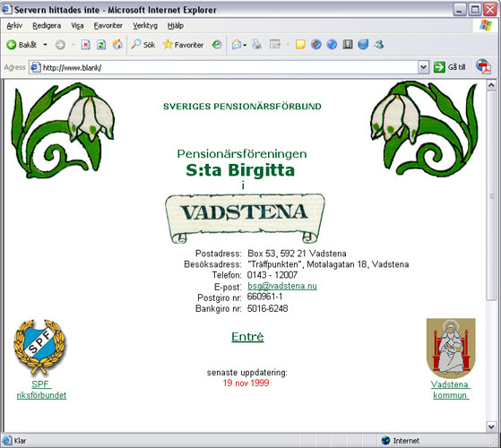501x448 pixels.
Task: Click the Refresh page icon
Action: click(x=101, y=45)
